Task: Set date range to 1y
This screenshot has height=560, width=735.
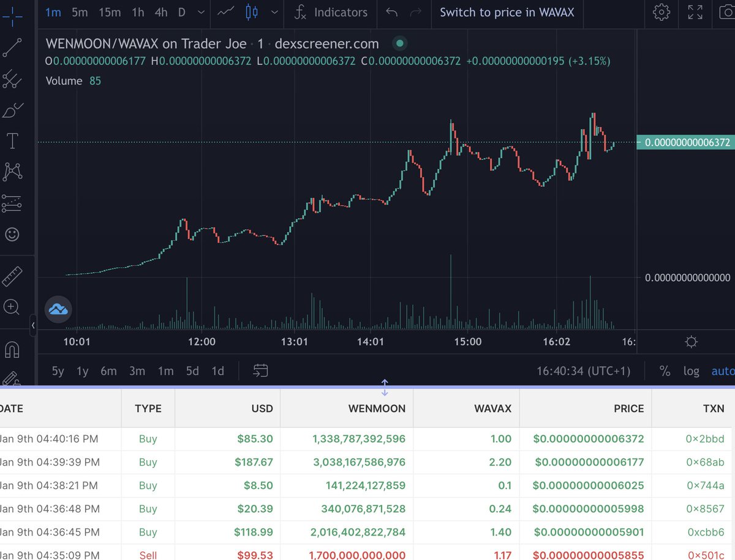Action: click(82, 371)
